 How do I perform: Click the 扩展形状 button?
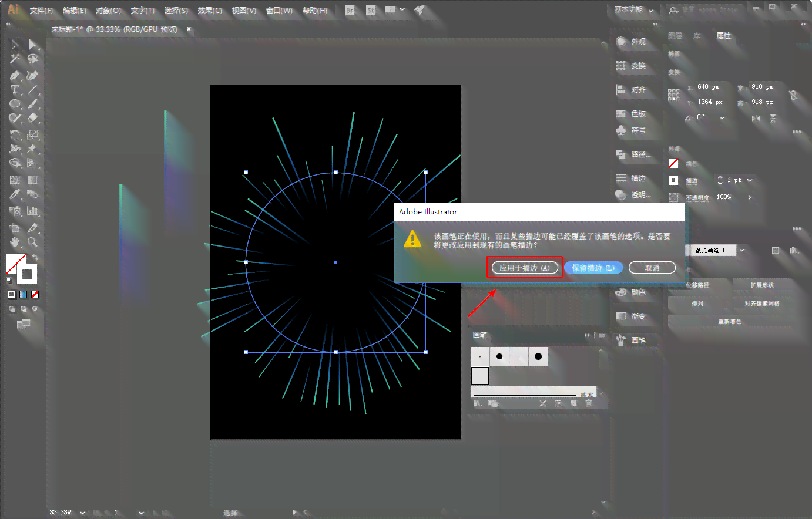(762, 285)
